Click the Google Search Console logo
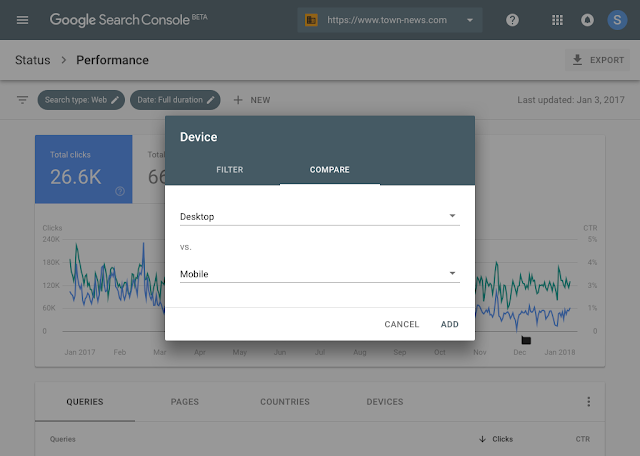The image size is (640, 456). [x=129, y=20]
